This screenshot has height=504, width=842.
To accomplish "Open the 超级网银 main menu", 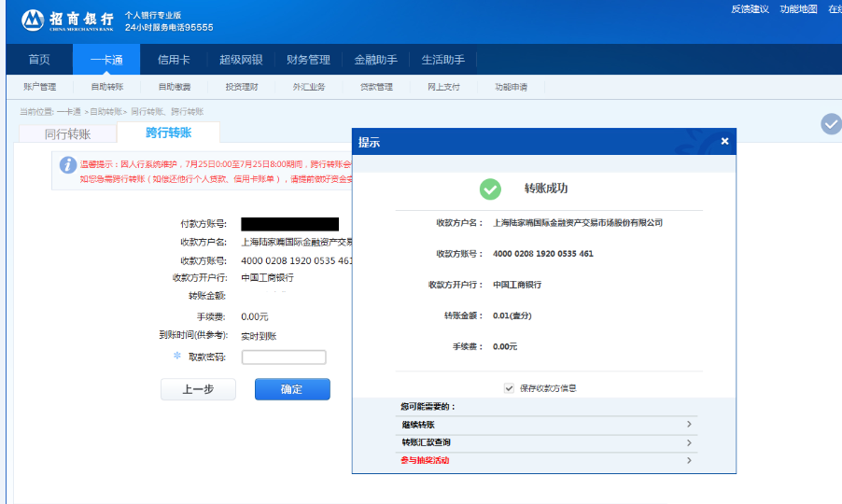I will [x=241, y=60].
